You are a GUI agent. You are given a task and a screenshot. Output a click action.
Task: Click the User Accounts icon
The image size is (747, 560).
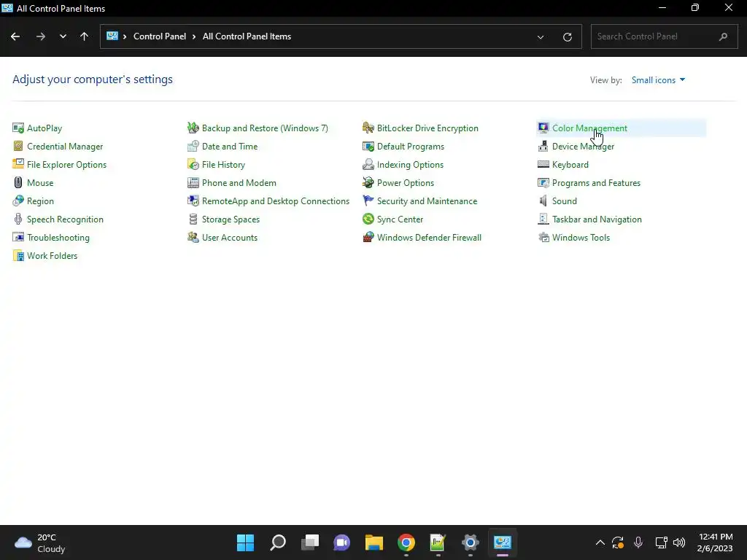pos(193,237)
